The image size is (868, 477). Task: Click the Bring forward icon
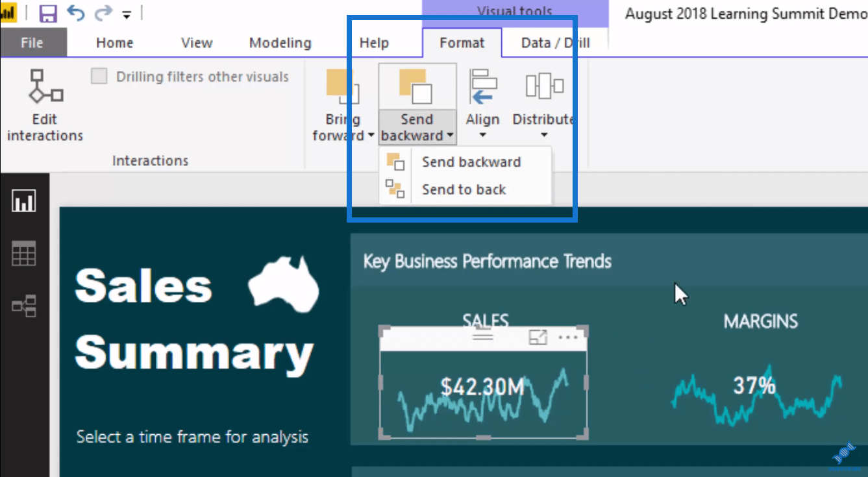[342, 86]
